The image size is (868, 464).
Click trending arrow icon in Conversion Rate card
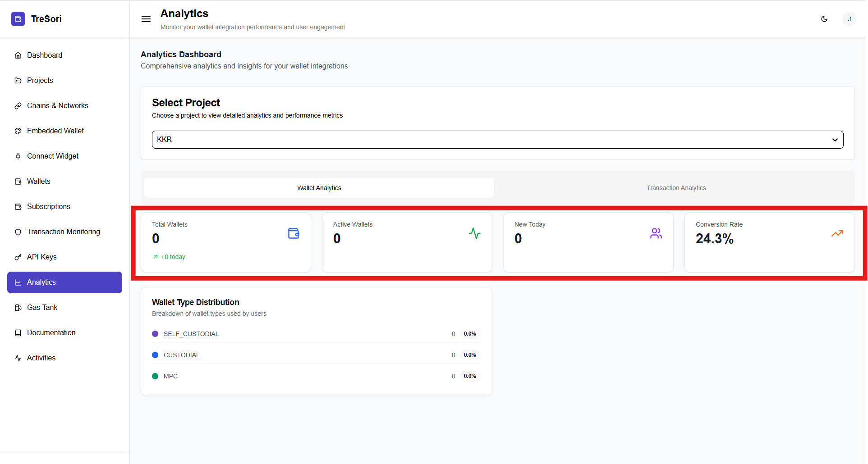(x=837, y=233)
